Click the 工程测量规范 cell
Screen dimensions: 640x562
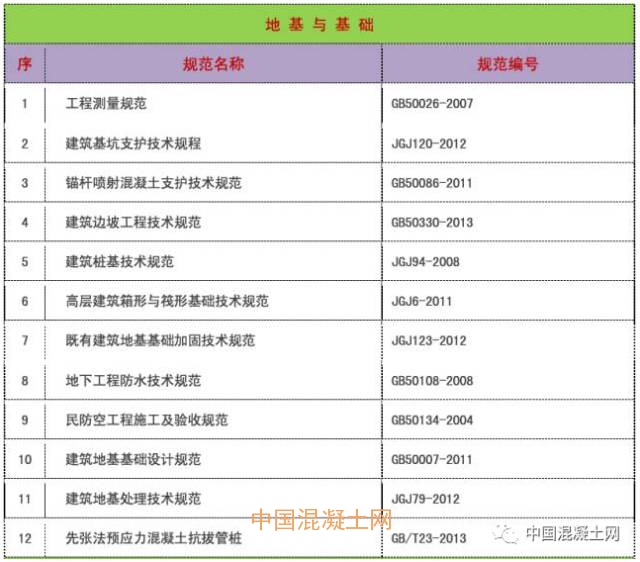(x=106, y=104)
